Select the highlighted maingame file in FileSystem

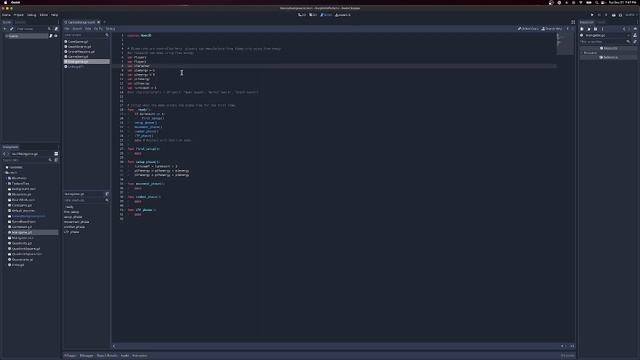tap(33, 232)
